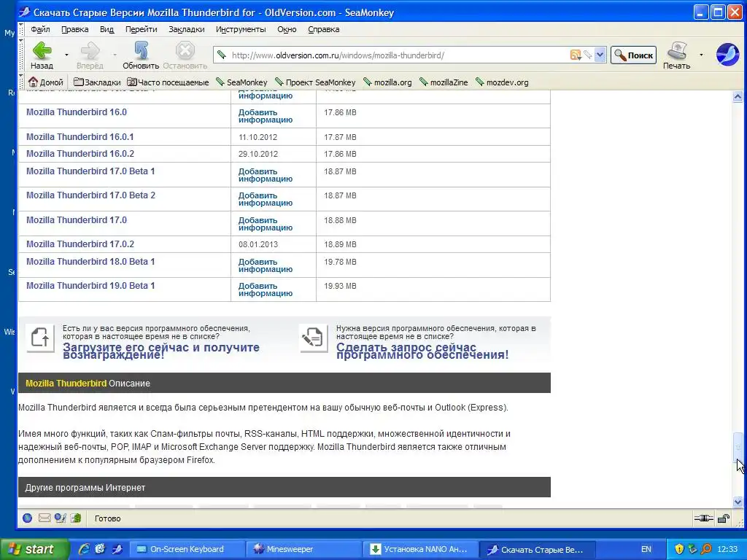Reload page using Обновить button

tap(141, 55)
